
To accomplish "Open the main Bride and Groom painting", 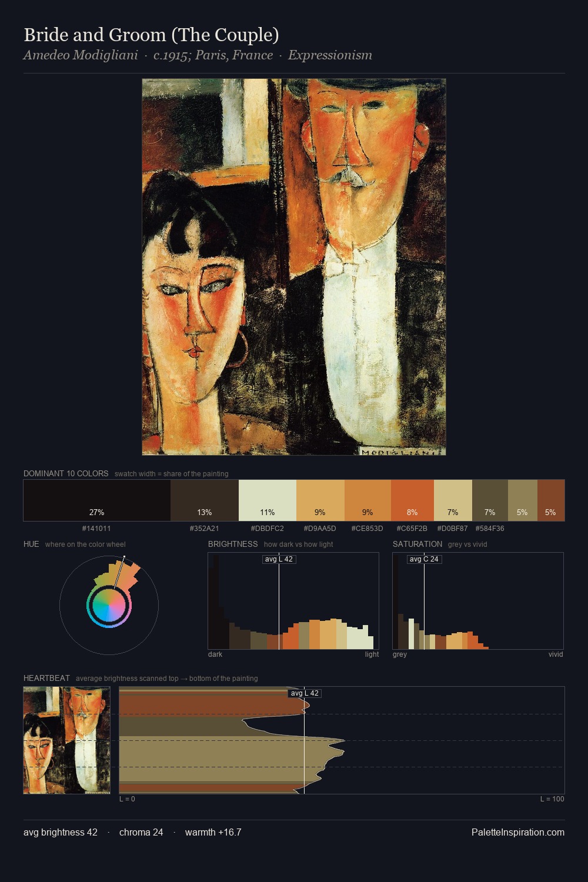I will pos(294,267).
